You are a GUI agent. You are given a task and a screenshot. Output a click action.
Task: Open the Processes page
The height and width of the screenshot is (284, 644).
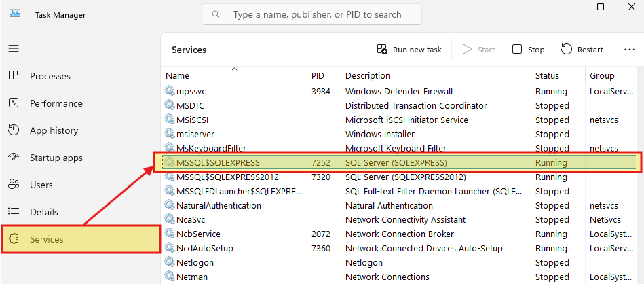50,77
